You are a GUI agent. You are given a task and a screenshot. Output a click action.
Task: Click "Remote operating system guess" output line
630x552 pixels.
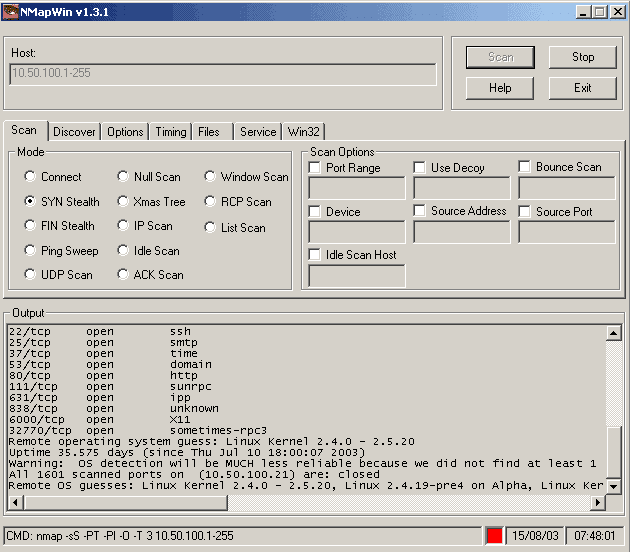tap(211, 442)
